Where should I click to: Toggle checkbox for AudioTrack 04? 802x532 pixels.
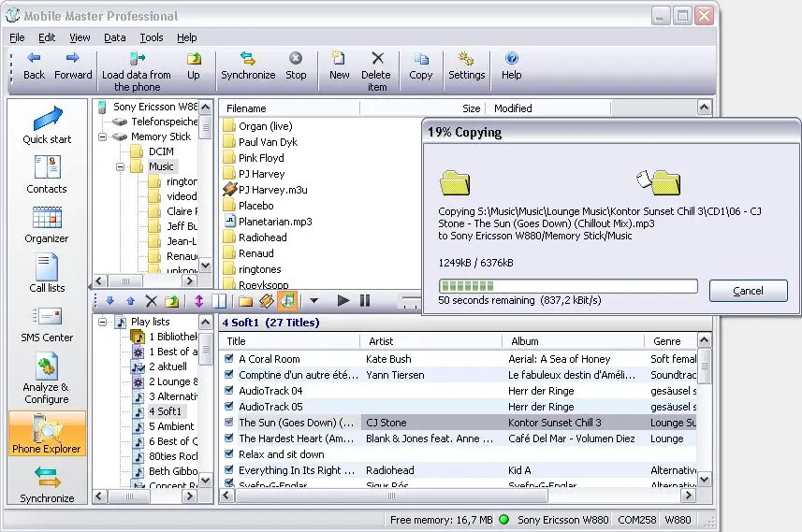[229, 391]
